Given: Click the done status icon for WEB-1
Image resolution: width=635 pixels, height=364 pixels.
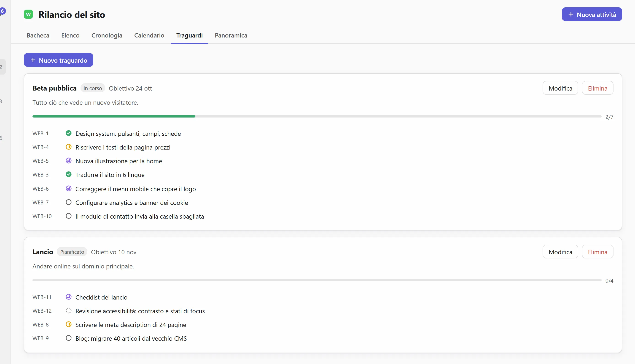Looking at the screenshot, I should 69,133.
